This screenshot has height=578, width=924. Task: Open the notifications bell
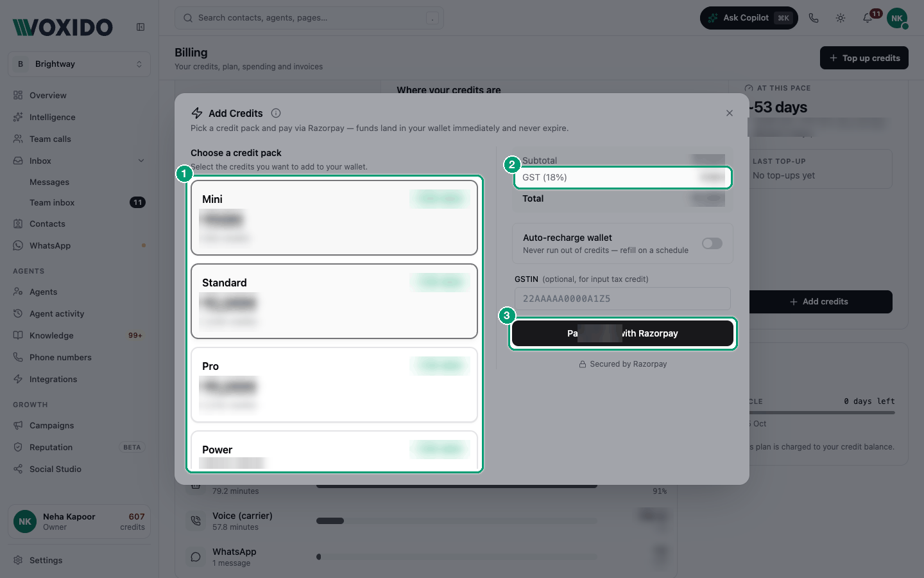click(868, 18)
